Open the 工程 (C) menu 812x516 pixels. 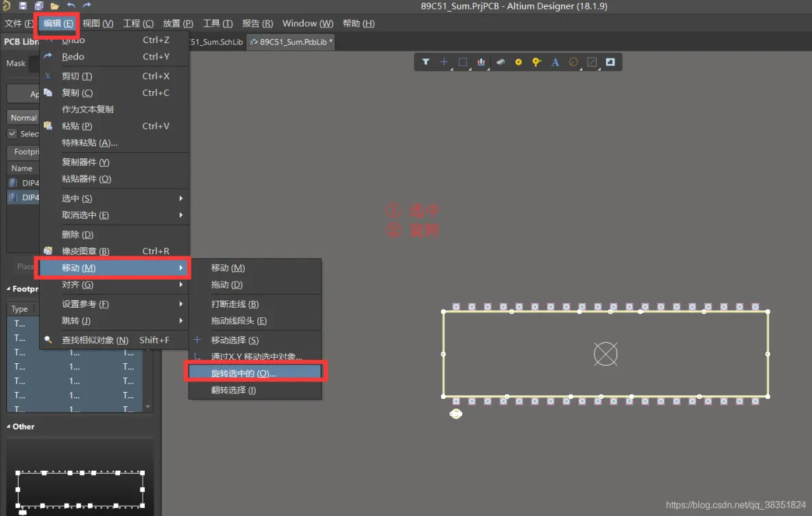coord(139,23)
